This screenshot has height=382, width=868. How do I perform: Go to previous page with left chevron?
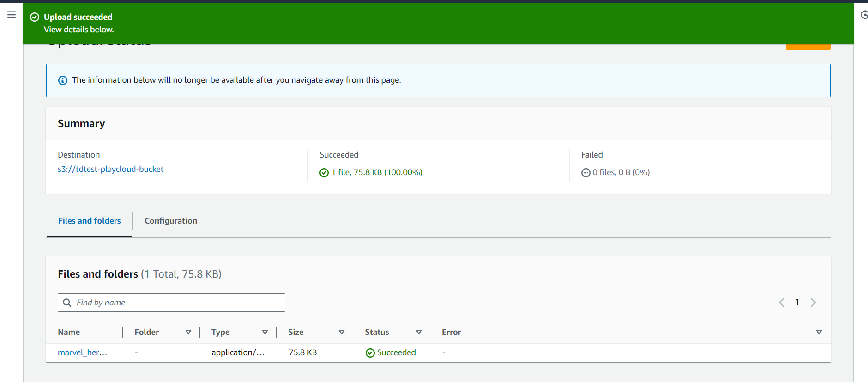click(781, 303)
